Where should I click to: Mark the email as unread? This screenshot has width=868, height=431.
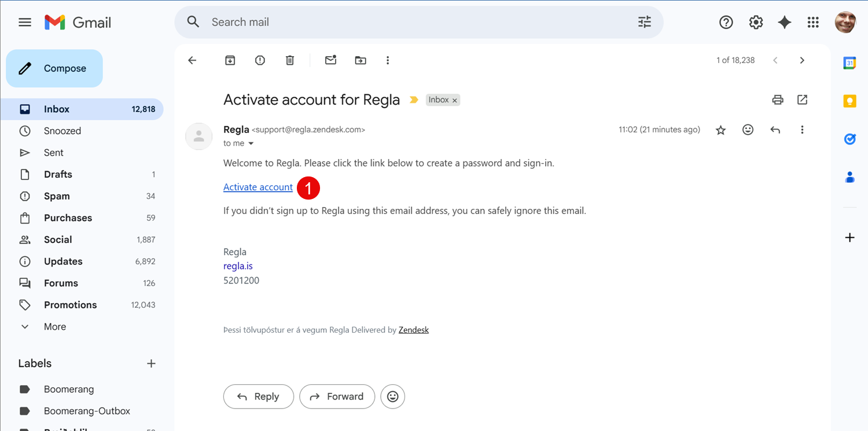pyautogui.click(x=330, y=60)
